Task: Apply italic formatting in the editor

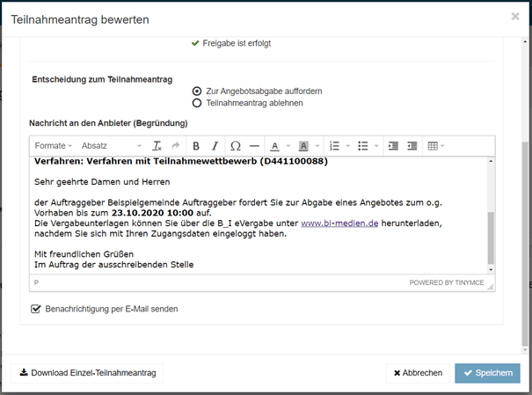Action: (215, 146)
